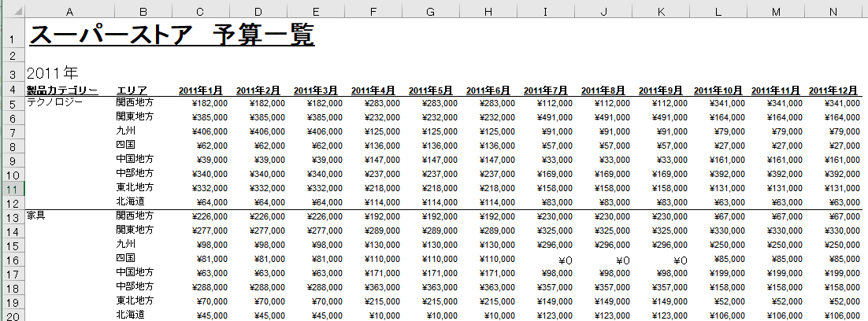Select 関東地方 in row 6

pos(135,116)
